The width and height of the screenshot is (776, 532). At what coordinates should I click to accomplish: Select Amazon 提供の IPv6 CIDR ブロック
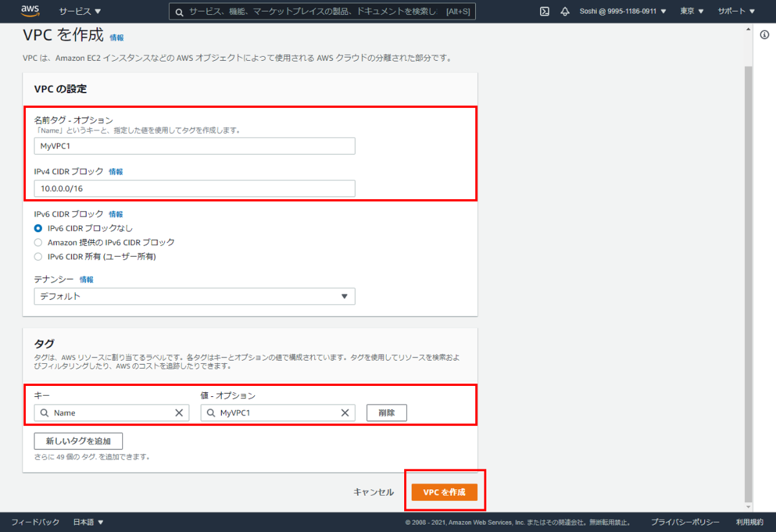coord(38,242)
